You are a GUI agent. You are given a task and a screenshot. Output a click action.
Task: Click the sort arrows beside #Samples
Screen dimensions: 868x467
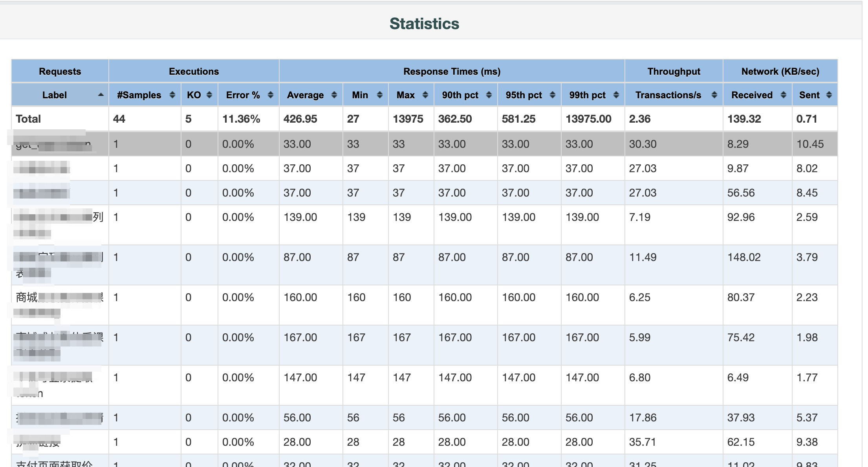(172, 95)
